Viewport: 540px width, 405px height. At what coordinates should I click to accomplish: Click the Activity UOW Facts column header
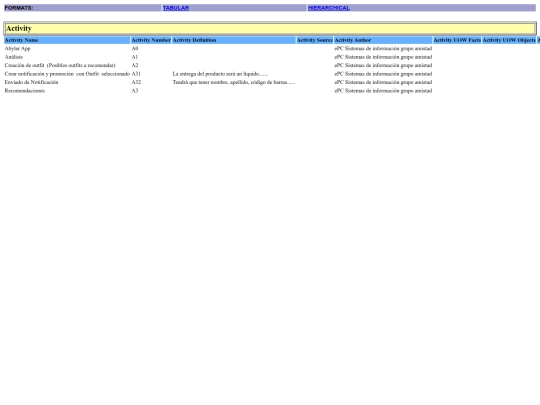pyautogui.click(x=457, y=40)
